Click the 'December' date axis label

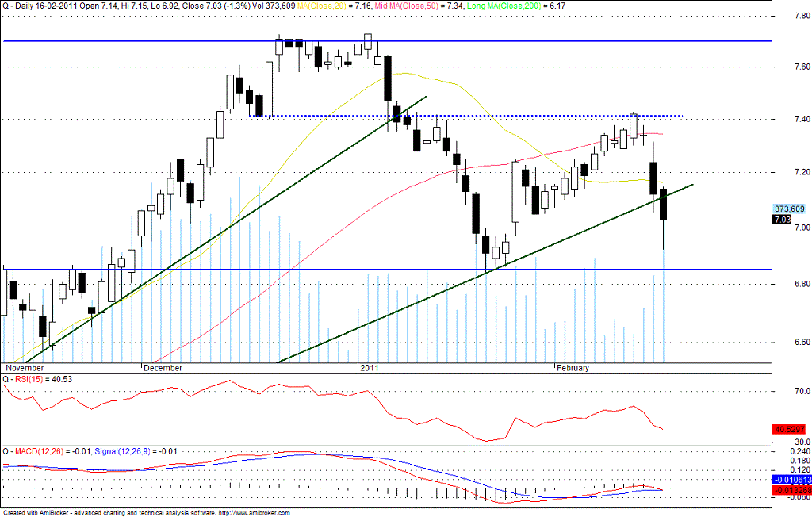(x=163, y=368)
